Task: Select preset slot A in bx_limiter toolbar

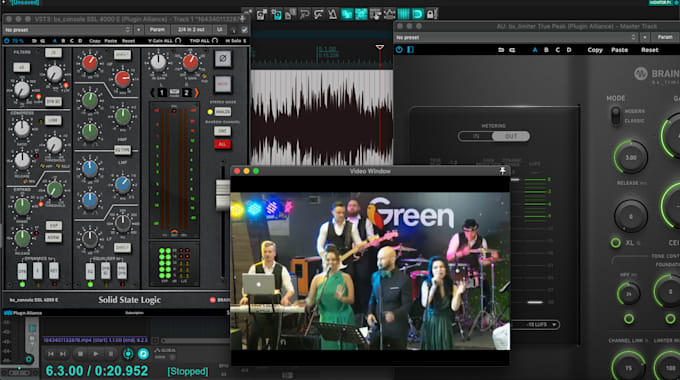Action: point(535,50)
